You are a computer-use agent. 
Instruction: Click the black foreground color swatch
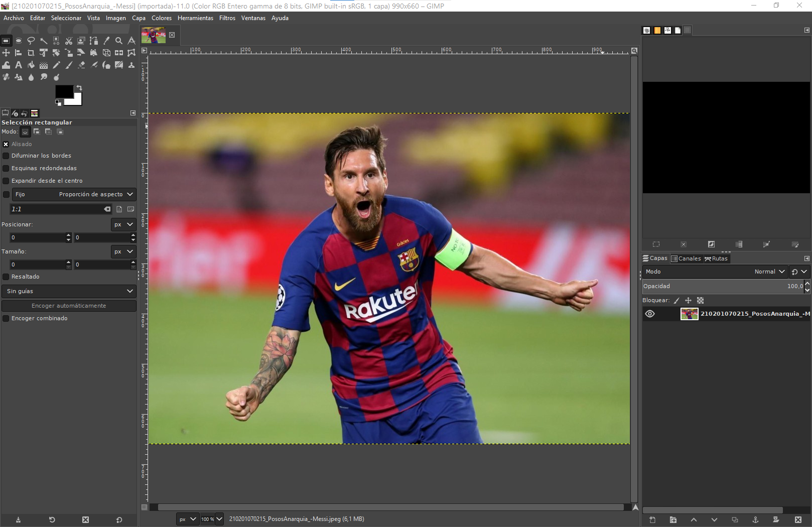tap(63, 91)
